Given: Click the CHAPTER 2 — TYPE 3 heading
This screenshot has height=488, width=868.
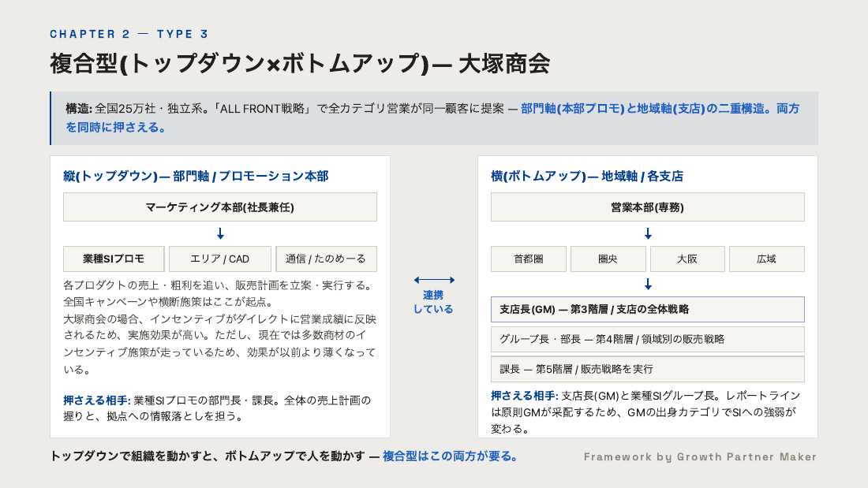Looking at the screenshot, I should 129,35.
